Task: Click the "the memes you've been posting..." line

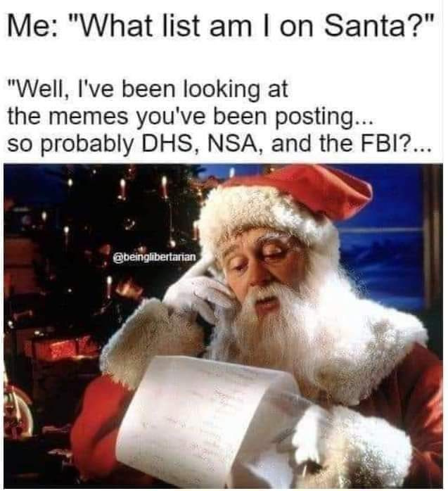Action: tap(190, 117)
